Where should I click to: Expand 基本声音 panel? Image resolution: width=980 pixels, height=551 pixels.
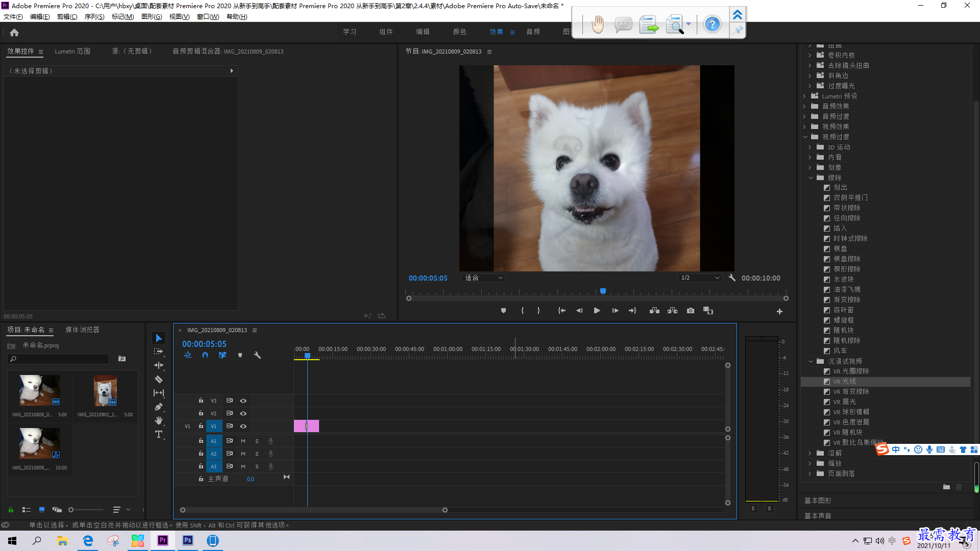[x=818, y=516]
